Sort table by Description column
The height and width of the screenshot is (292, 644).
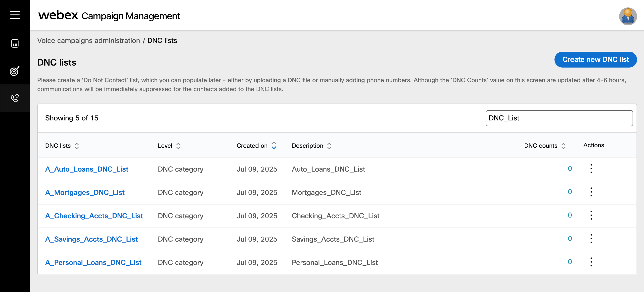coord(329,146)
